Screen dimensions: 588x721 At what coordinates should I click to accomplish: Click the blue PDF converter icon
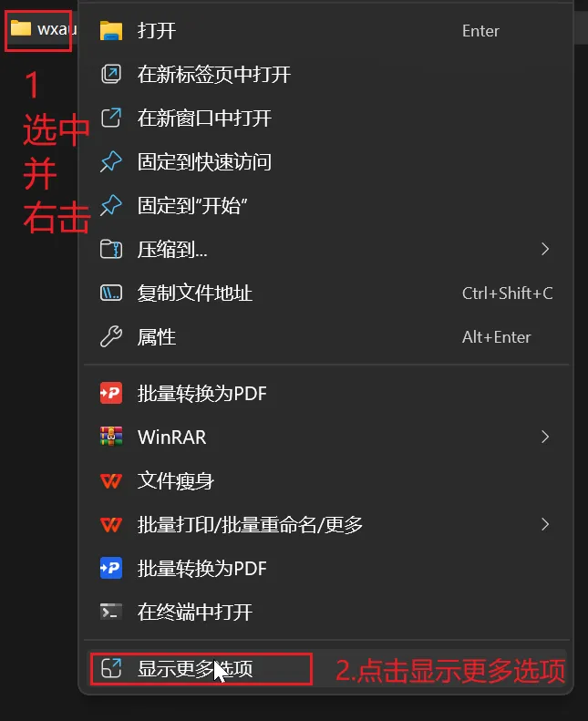[111, 568]
